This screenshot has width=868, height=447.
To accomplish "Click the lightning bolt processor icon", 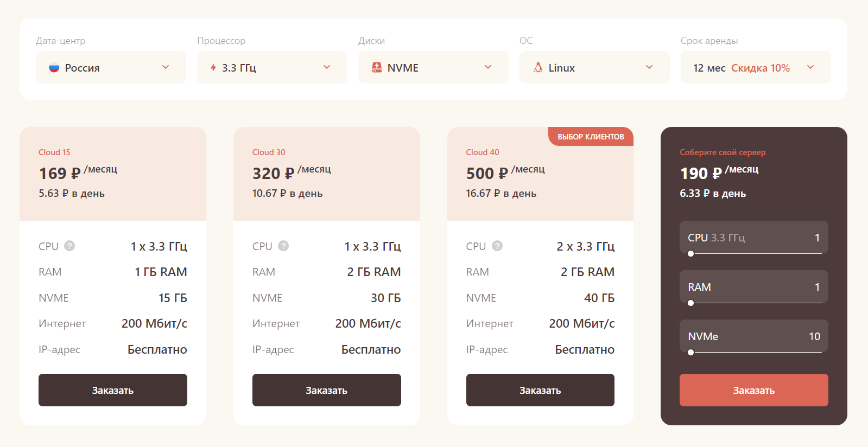I will tap(213, 68).
